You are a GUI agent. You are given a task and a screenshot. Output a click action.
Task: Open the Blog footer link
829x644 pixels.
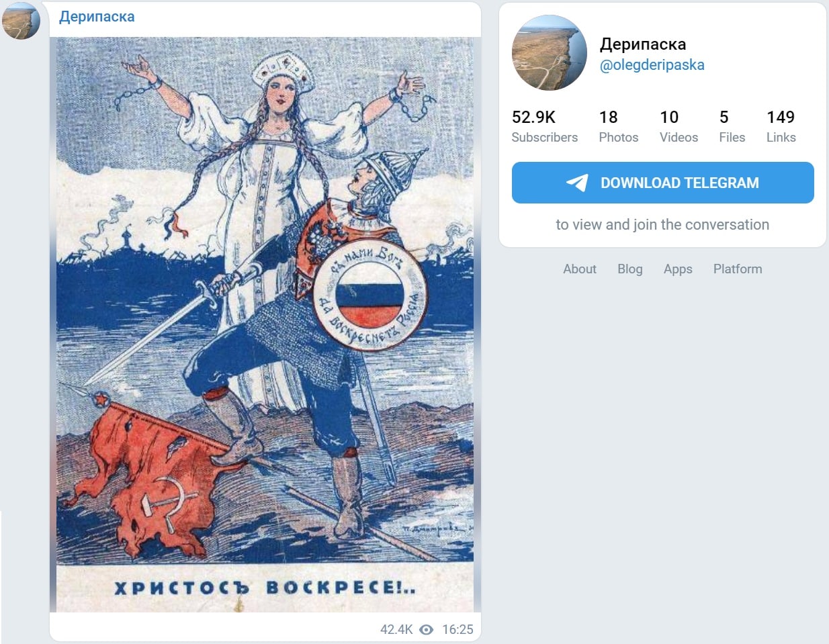[x=630, y=269]
